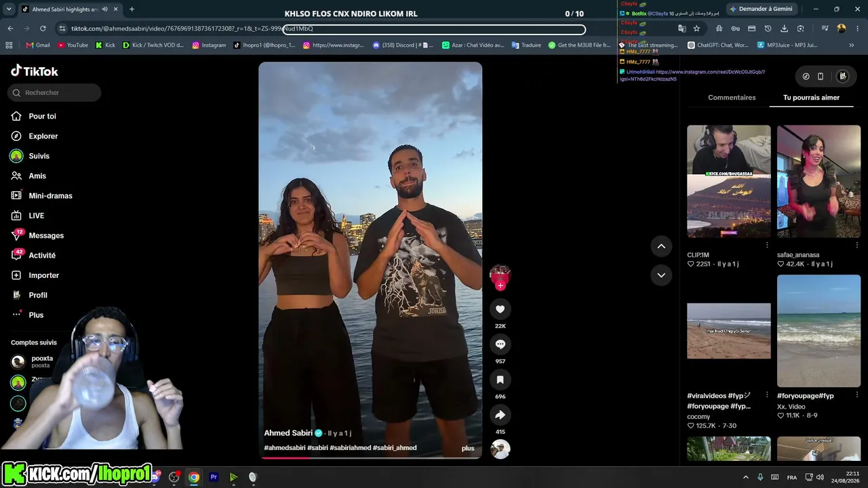This screenshot has height=488, width=868.
Task: Open MP3Juice bookmark
Action: tap(787, 45)
